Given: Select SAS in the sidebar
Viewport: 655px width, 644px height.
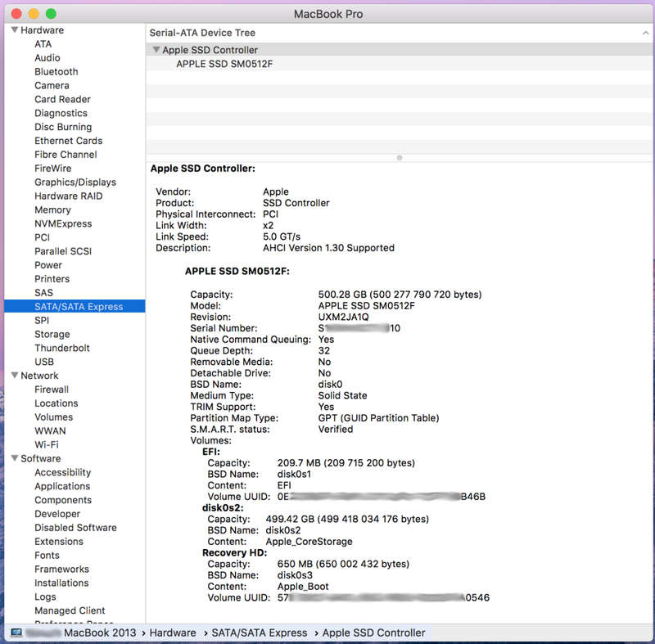Looking at the screenshot, I should pyautogui.click(x=44, y=292).
